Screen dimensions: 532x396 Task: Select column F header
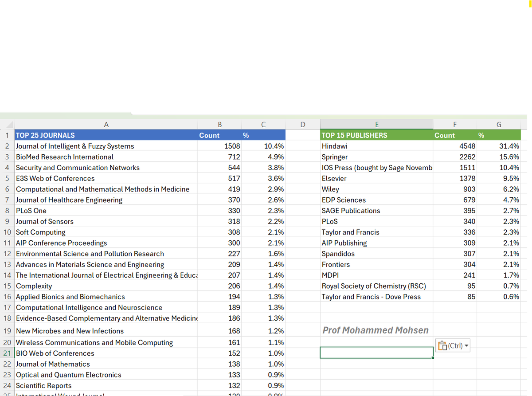(455, 125)
